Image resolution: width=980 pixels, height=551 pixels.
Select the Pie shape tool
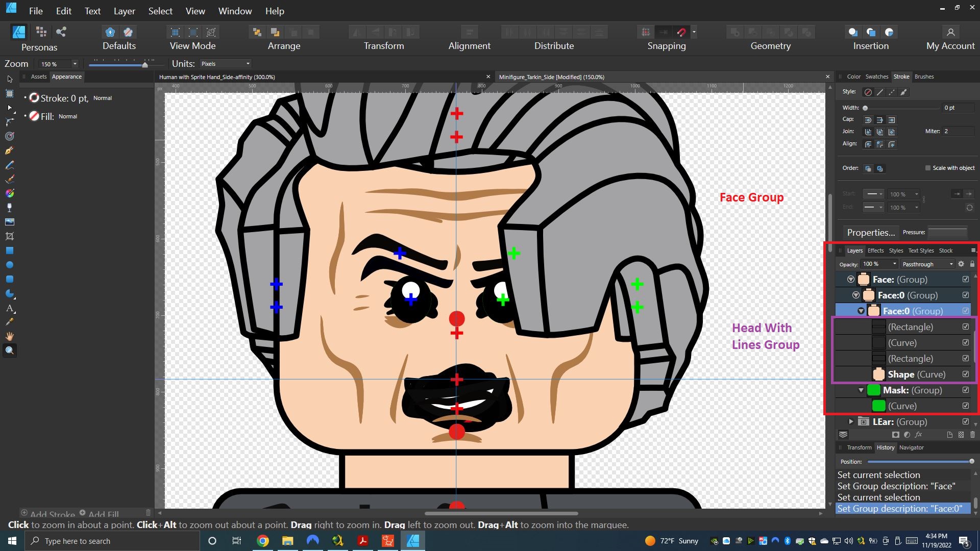tap(10, 293)
